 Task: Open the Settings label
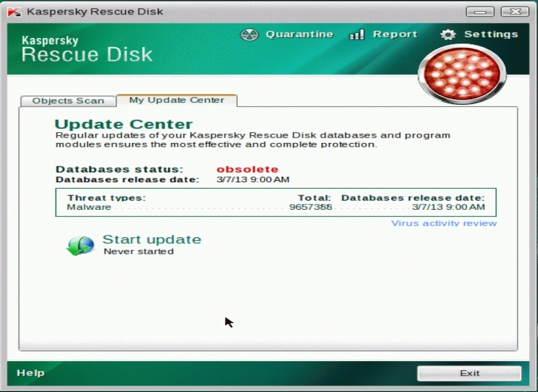coord(491,34)
